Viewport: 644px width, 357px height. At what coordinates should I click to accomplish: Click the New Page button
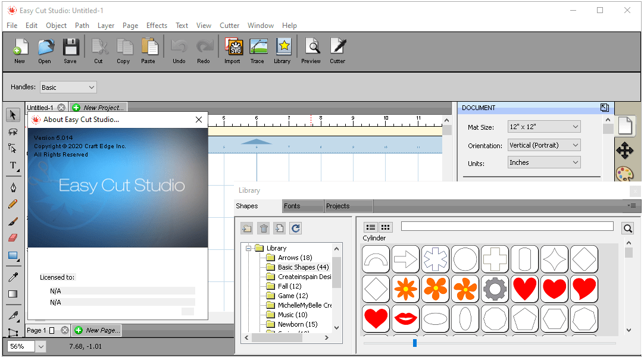(97, 330)
